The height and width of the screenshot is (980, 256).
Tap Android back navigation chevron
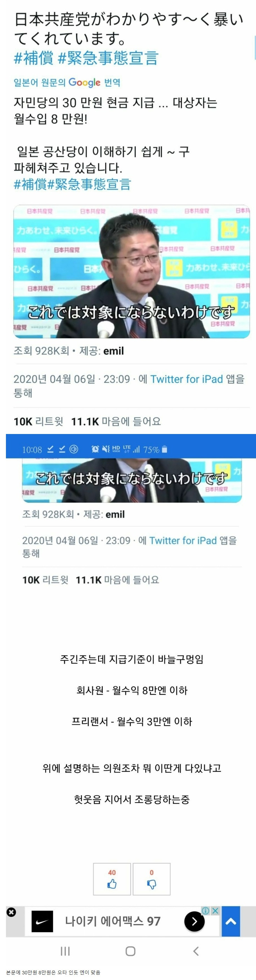(196, 951)
